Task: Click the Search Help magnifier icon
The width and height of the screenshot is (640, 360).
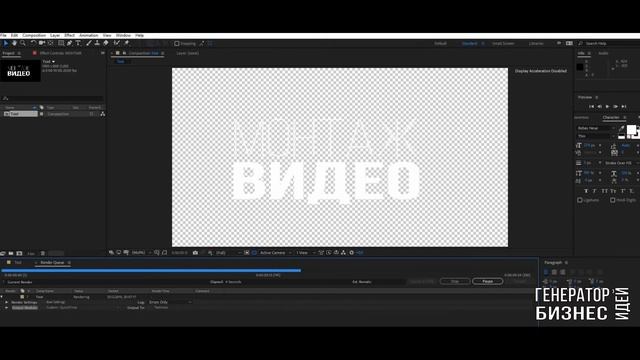Action: pyautogui.click(x=581, y=43)
